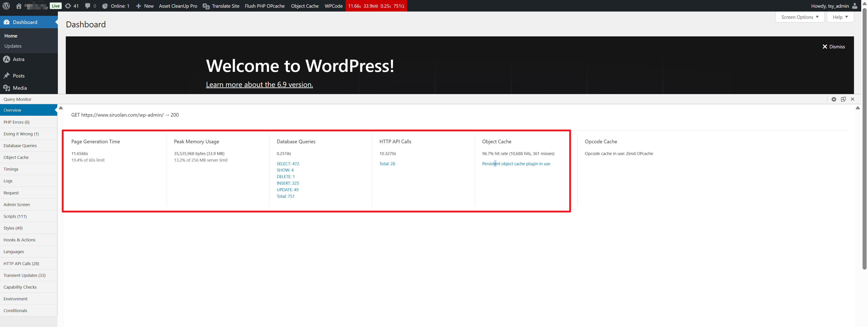Click the page vertical scrollbar

click(x=864, y=135)
